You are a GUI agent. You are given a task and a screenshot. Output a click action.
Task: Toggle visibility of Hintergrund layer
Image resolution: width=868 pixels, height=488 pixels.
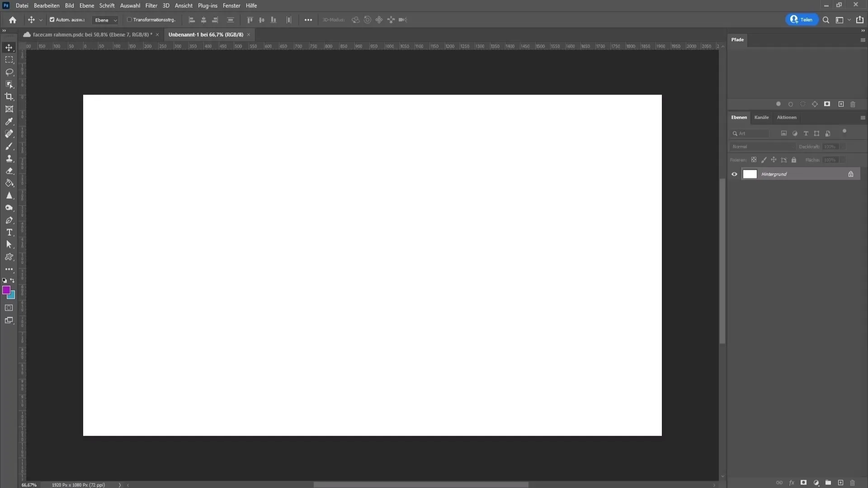coord(735,174)
